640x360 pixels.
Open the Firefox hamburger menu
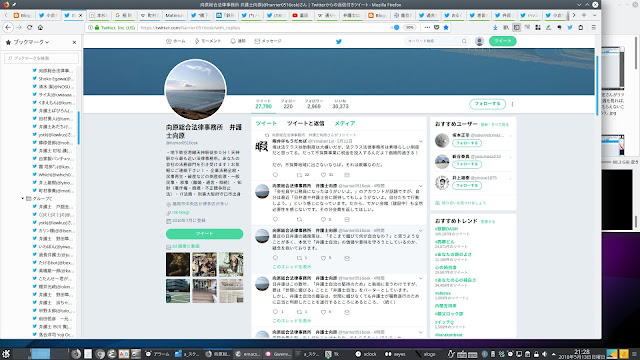(593, 27)
